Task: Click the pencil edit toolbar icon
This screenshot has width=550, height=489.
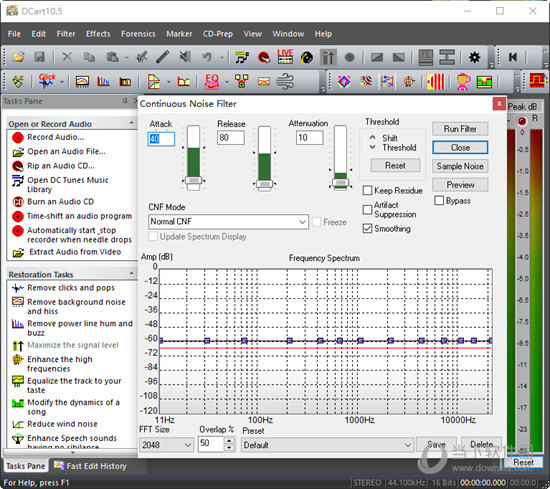Action: pos(162,57)
